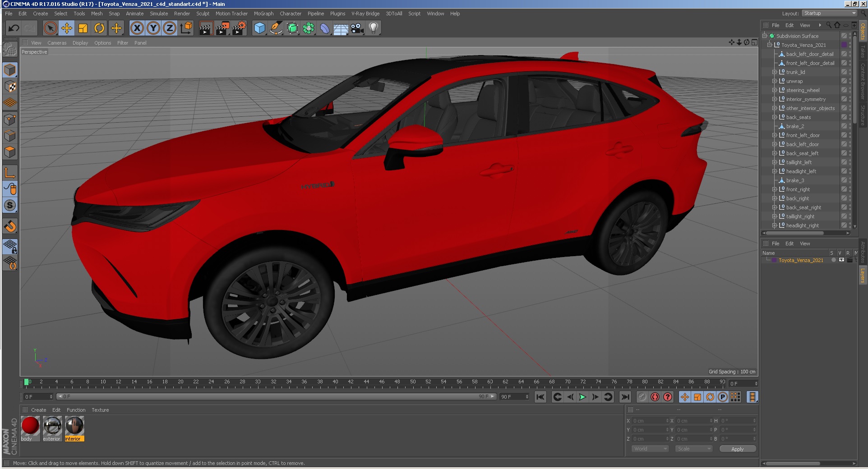Expand the front_left_door object
The height and width of the screenshot is (469, 868).
774,135
